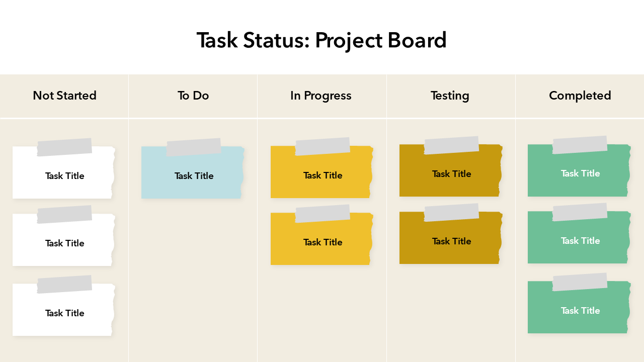The height and width of the screenshot is (362, 644).
Task: Select the lower dark gold Testing card
Action: pyautogui.click(x=451, y=241)
